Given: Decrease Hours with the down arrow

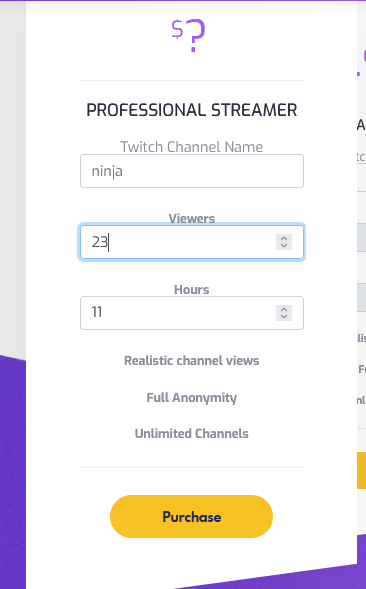Looking at the screenshot, I should (x=284, y=317).
